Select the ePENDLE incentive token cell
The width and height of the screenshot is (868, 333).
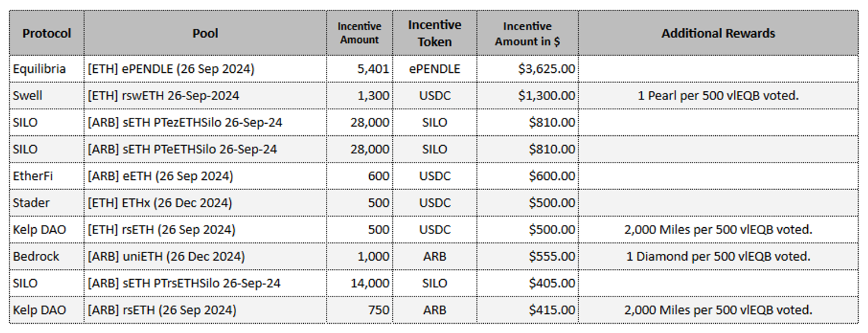coord(434,69)
